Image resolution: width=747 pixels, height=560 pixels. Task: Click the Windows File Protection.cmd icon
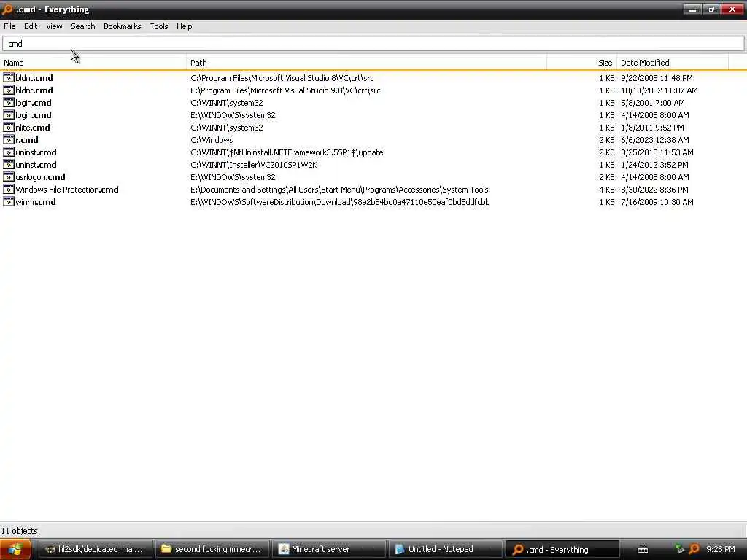[x=9, y=189]
